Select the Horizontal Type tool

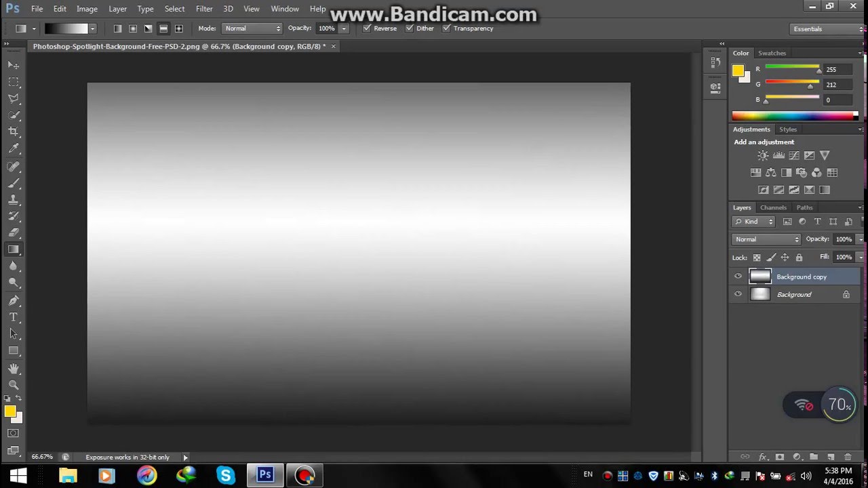[12, 317]
